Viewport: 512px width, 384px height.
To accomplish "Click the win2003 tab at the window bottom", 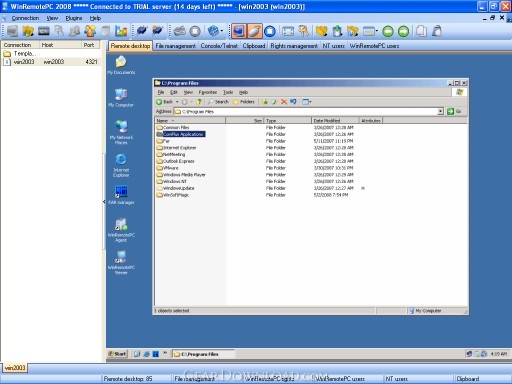I will [15, 368].
